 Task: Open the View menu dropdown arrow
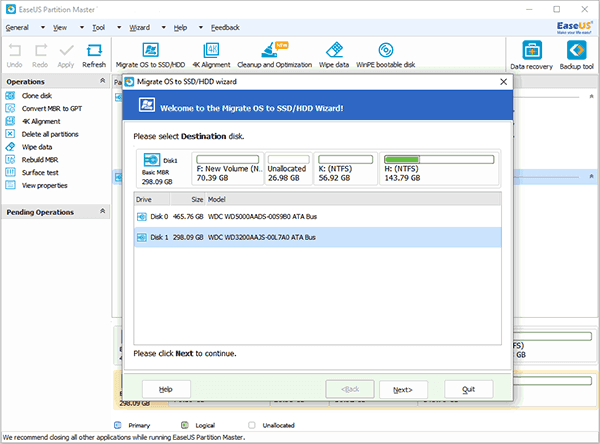point(82,28)
